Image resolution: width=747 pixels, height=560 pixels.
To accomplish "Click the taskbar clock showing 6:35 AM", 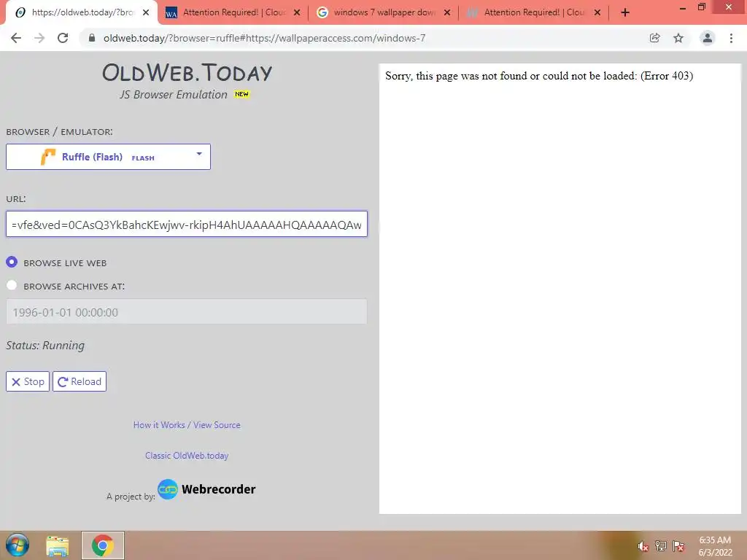I will click(715, 546).
